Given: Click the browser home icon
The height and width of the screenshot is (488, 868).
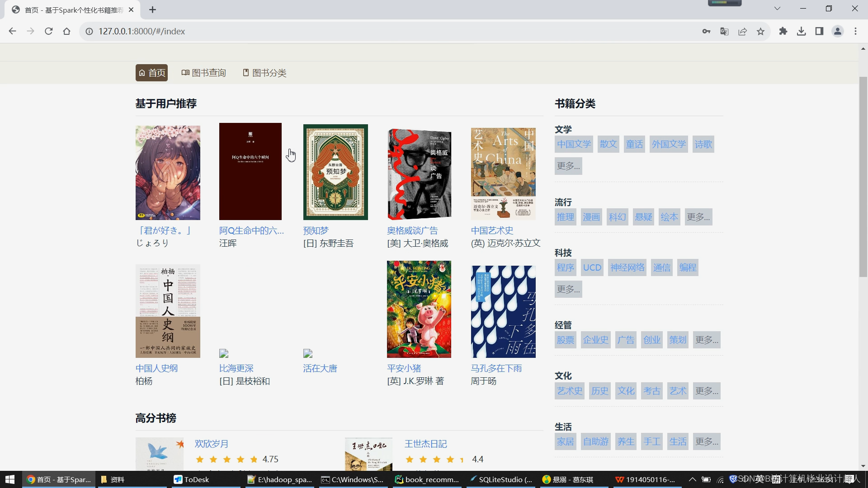Looking at the screenshot, I should tap(66, 31).
